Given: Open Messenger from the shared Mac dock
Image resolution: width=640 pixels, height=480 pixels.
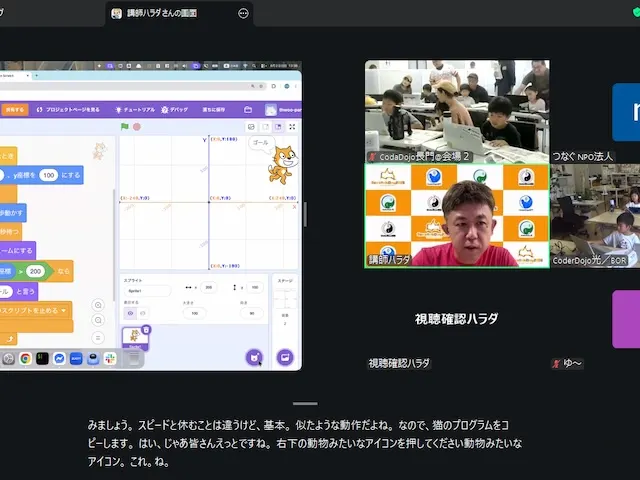Looking at the screenshot, I should (x=59, y=358).
